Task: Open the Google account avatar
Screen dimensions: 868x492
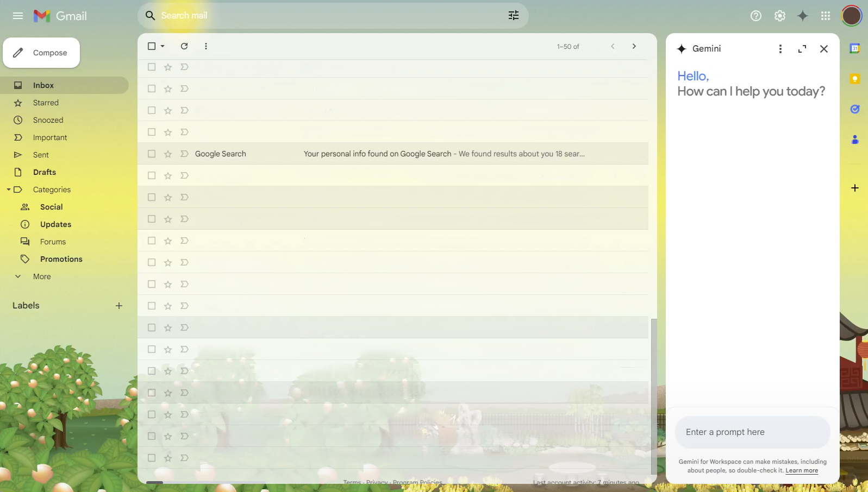Action: click(852, 16)
